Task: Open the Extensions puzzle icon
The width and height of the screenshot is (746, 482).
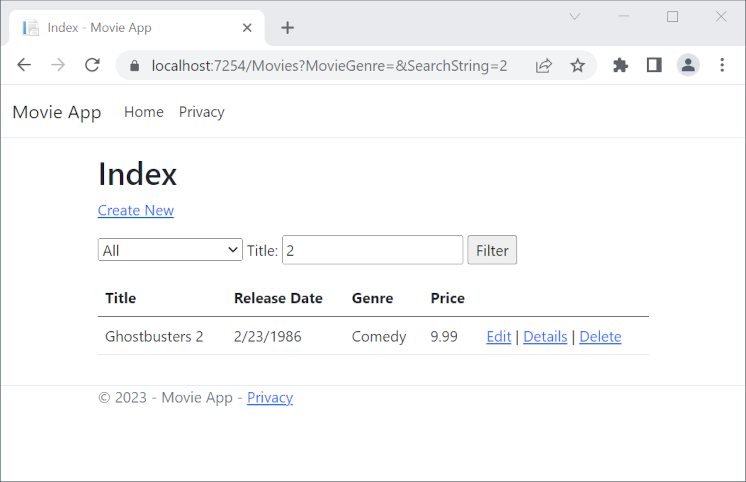Action: click(620, 65)
